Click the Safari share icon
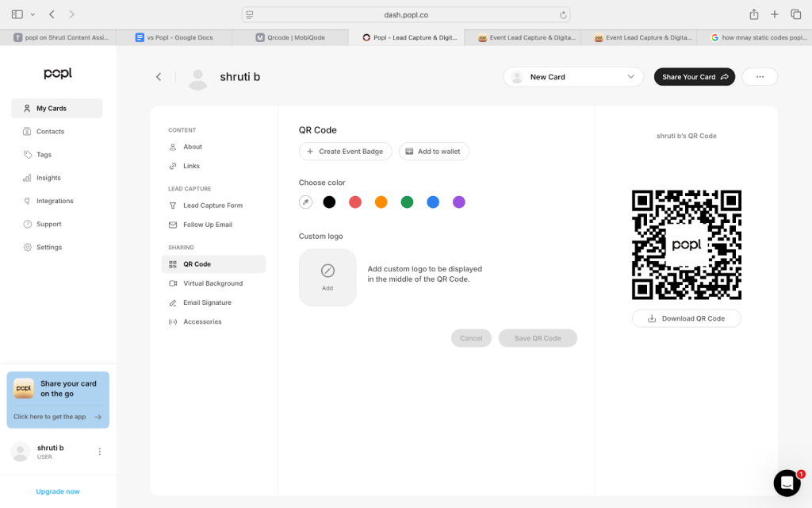 pos(753,14)
